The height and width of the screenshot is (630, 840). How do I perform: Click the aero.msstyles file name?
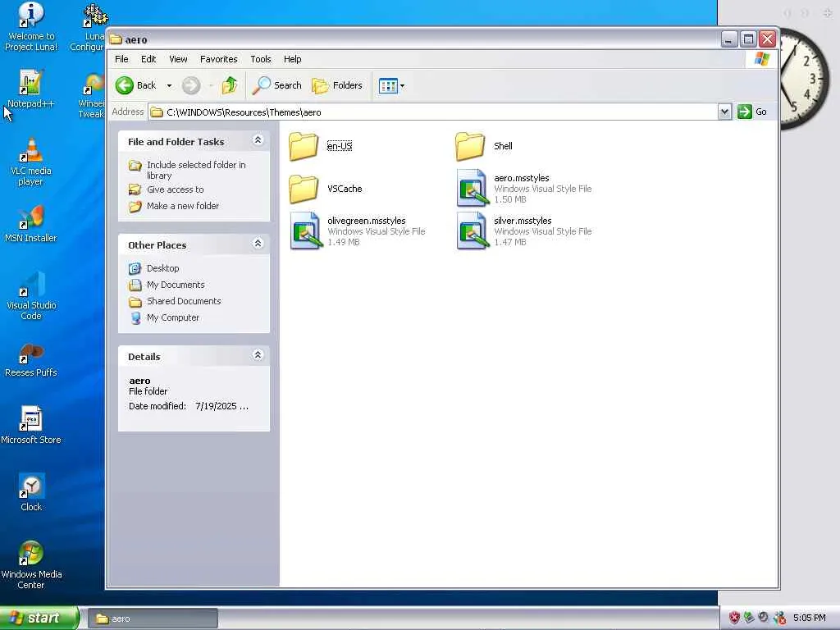click(521, 178)
